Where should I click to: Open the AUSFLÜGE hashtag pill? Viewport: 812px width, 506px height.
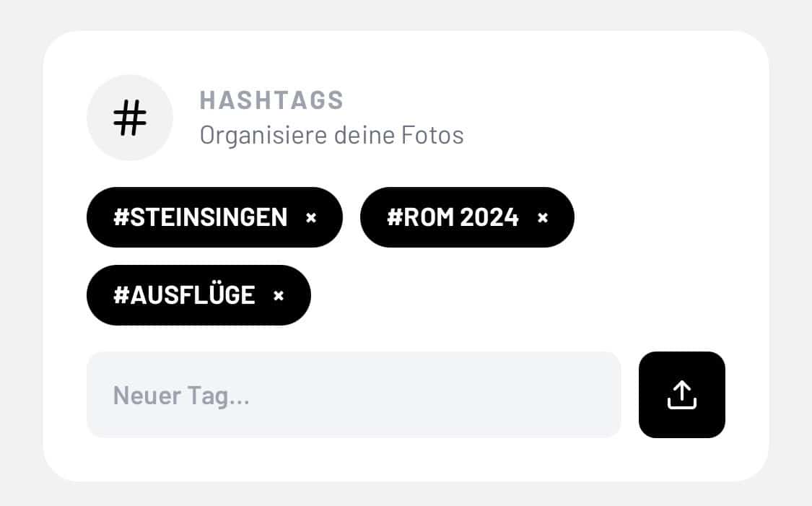pyautogui.click(x=184, y=295)
